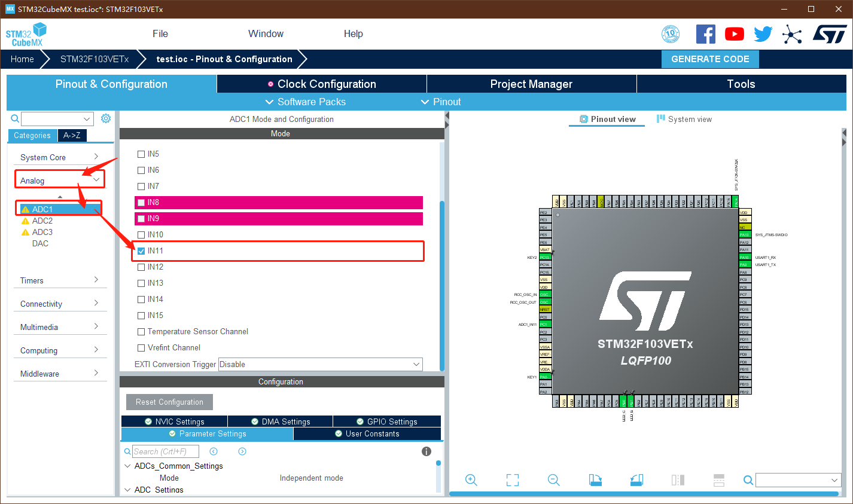Expand the Middleware category
Image resolution: width=853 pixels, height=504 pixels.
pos(60,374)
